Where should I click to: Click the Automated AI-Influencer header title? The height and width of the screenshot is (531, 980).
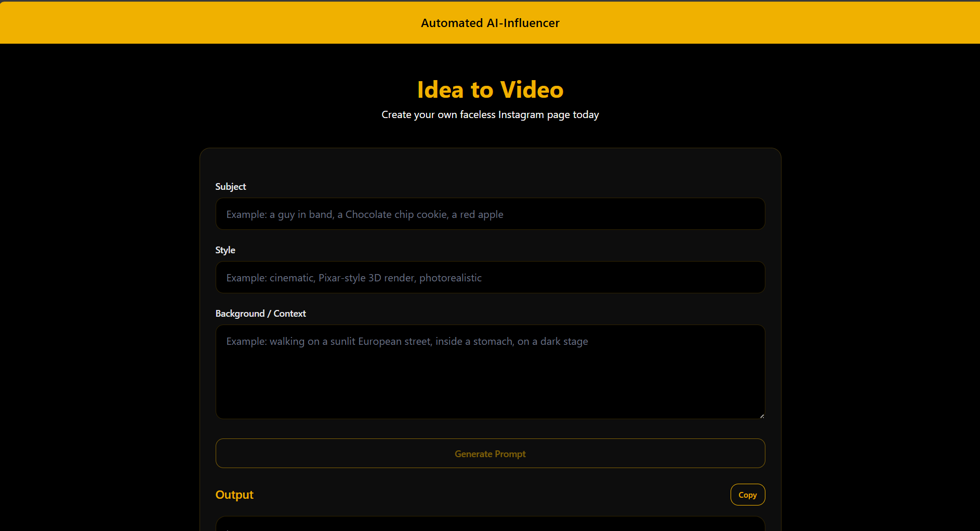490,23
